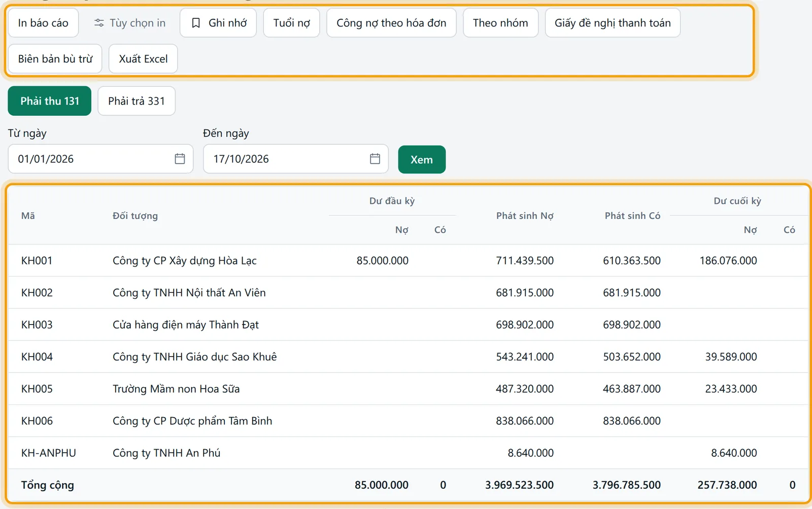Click the green Xem button
The image size is (812, 509).
[x=422, y=160]
